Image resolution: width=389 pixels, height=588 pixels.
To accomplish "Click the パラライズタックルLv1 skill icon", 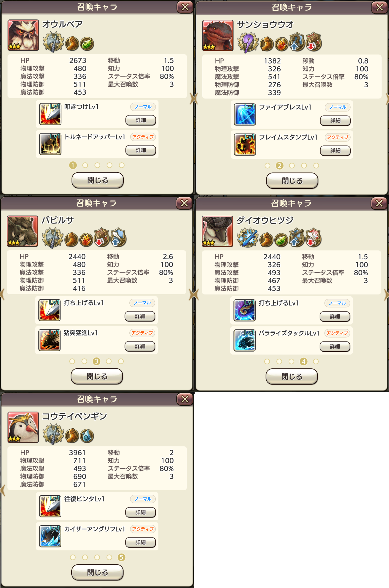I will (245, 340).
